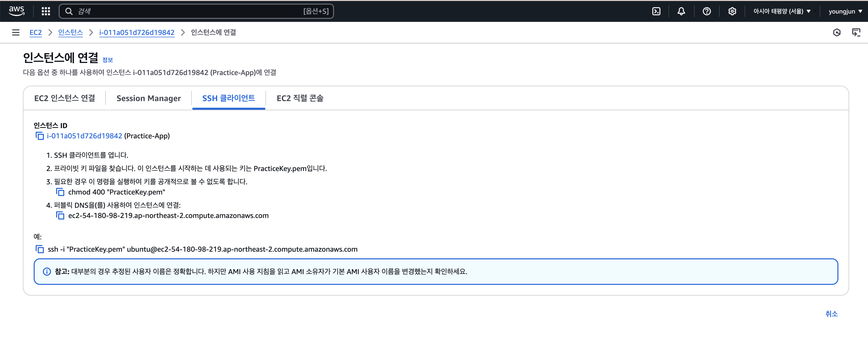Open the services grid menu

point(46,11)
